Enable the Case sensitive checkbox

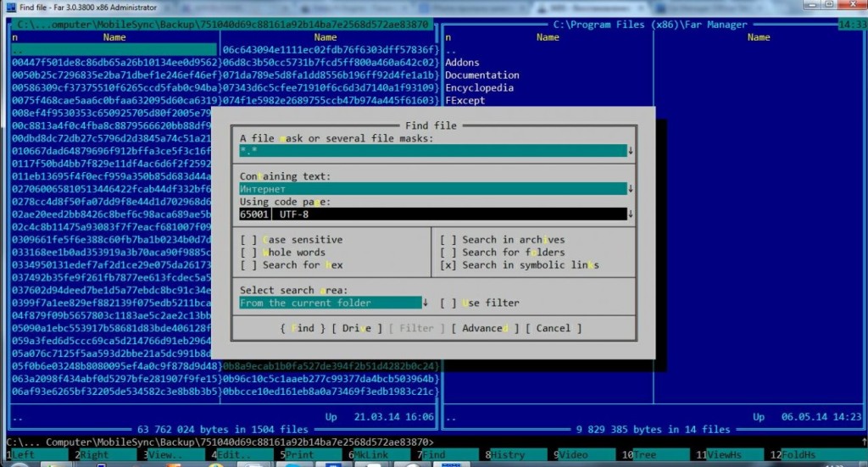pyautogui.click(x=248, y=240)
